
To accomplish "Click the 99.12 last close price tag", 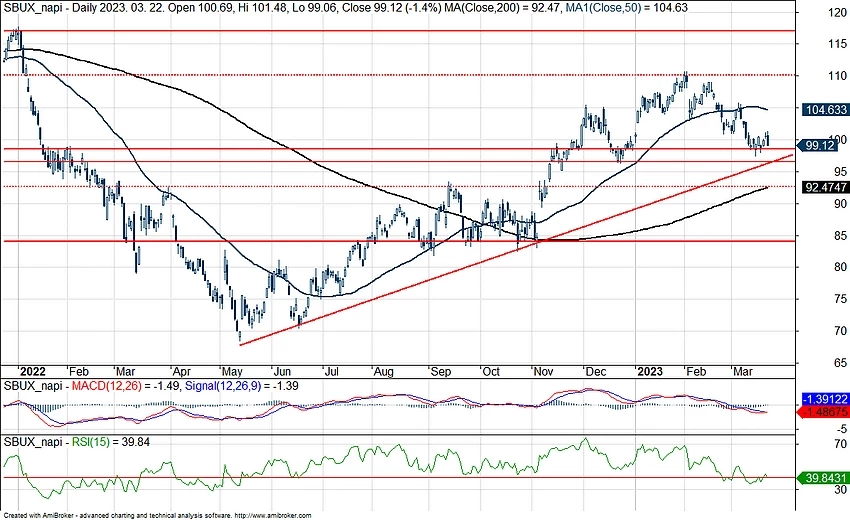I will click(816, 145).
